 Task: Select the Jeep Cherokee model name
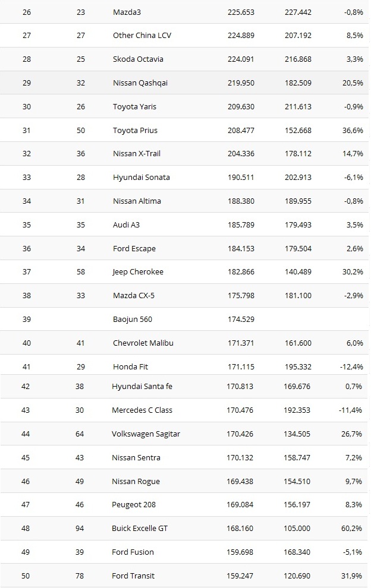tap(138, 271)
